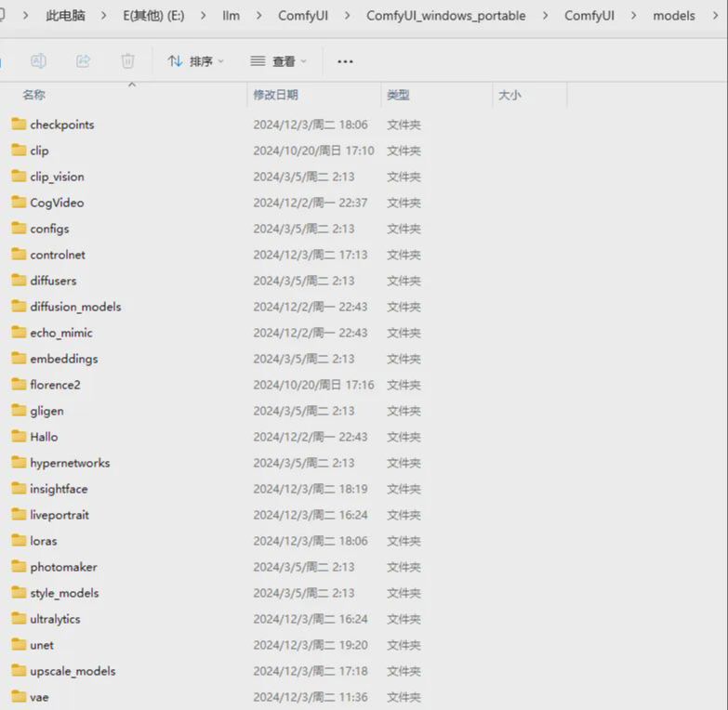The height and width of the screenshot is (710, 728).
Task: Select the gligen folder icon
Action: coord(19,410)
